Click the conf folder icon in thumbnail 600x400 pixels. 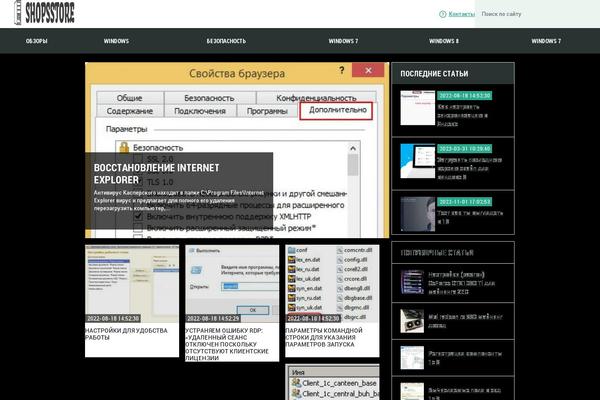pyautogui.click(x=292, y=250)
